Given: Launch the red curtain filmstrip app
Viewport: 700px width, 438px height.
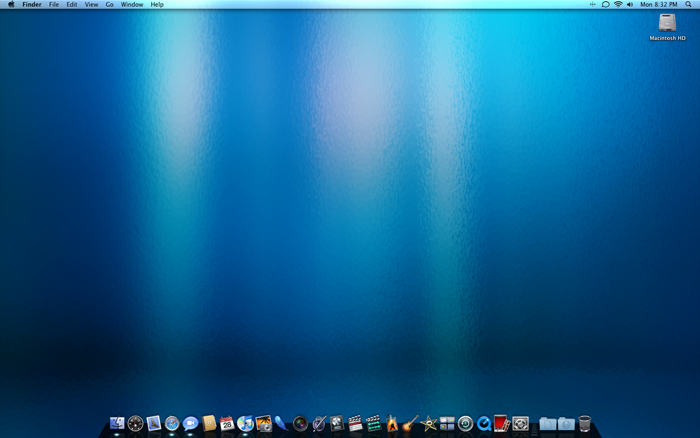Looking at the screenshot, I should (x=502, y=423).
